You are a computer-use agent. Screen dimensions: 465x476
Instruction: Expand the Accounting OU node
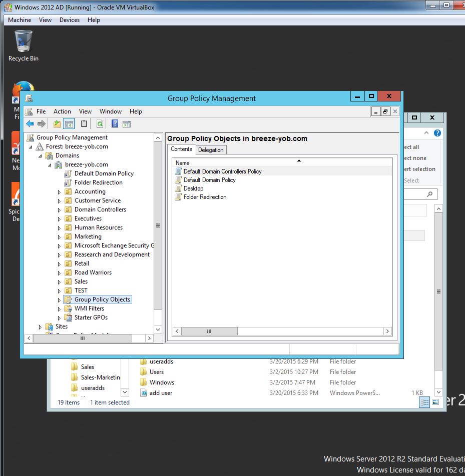(59, 192)
